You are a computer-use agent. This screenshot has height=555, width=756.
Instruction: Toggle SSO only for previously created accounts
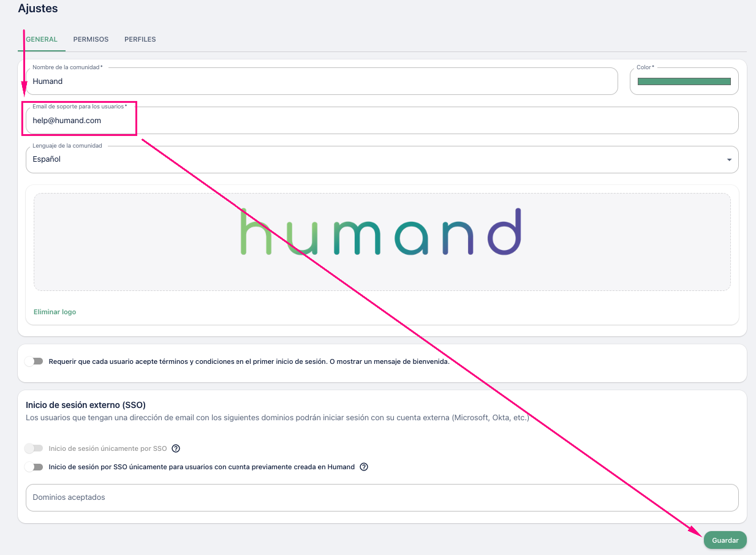(34, 467)
